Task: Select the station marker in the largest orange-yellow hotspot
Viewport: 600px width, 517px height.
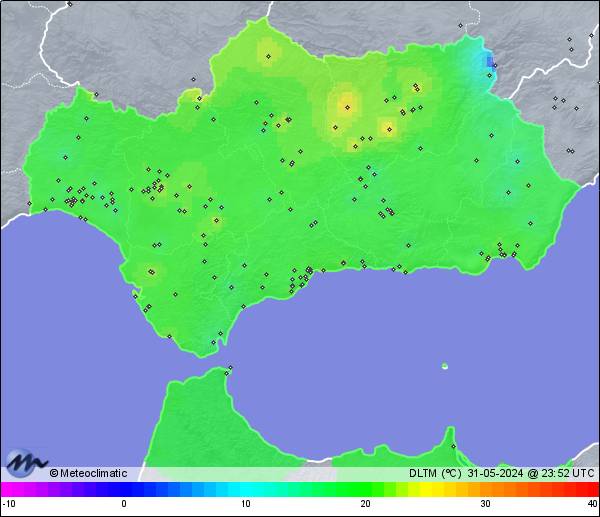Action: click(x=347, y=108)
